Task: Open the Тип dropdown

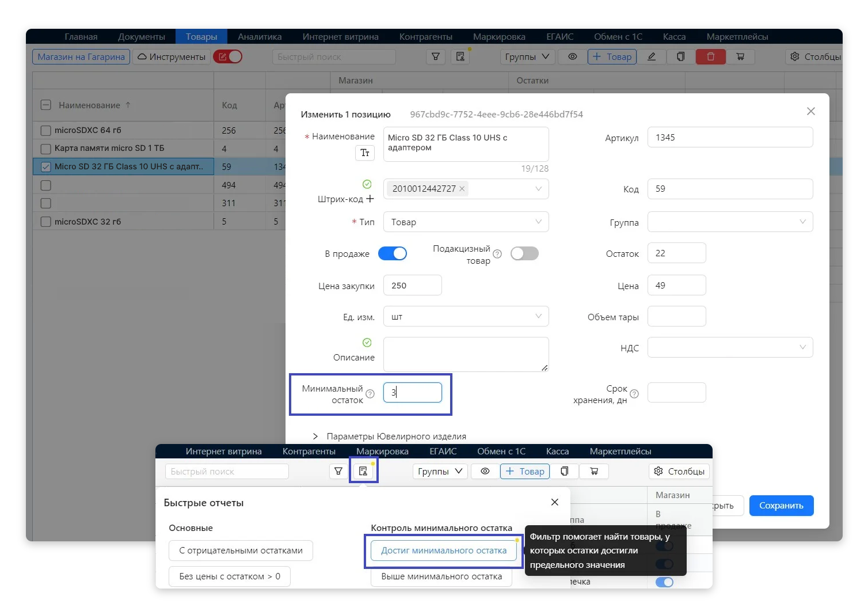Action: [x=466, y=222]
